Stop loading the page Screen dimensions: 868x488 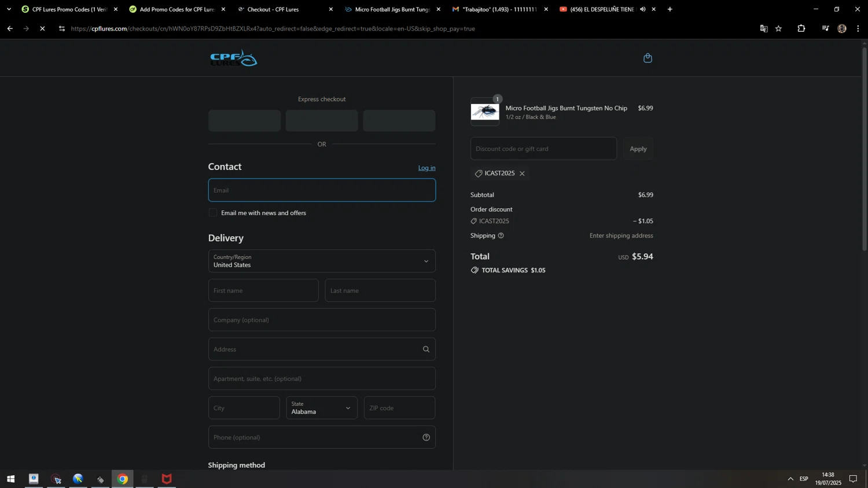tap(42, 28)
